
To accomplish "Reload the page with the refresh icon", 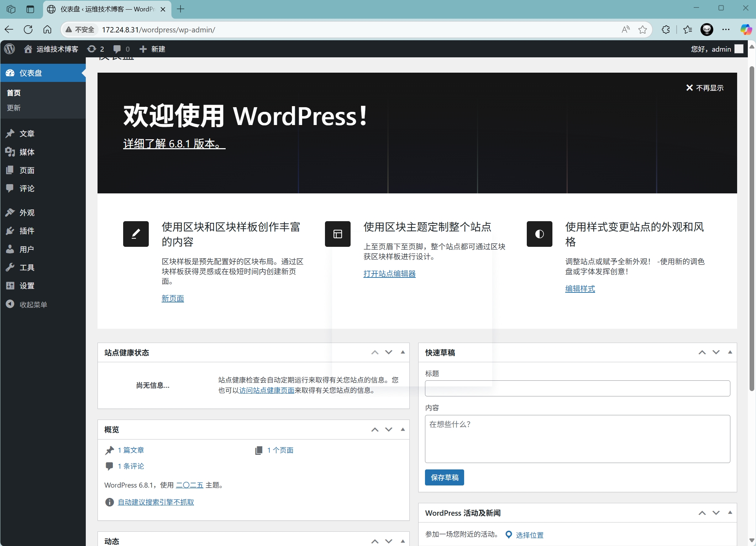I will tap(28, 30).
